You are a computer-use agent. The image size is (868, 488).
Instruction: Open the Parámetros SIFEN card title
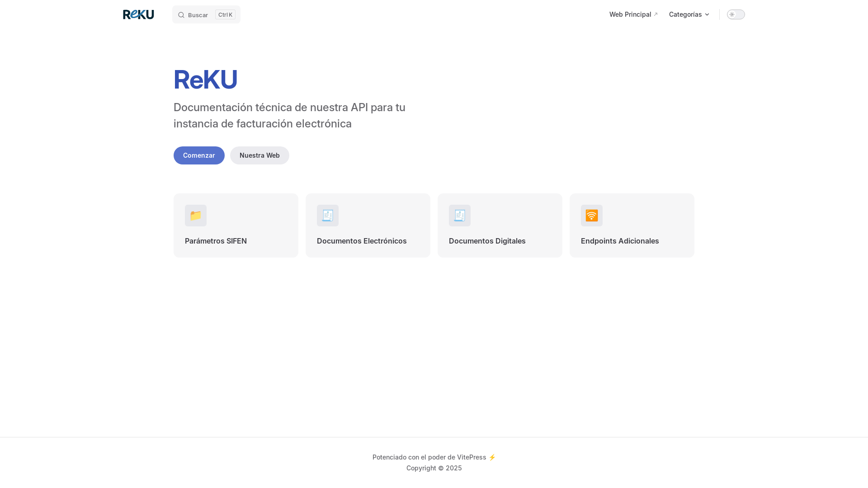coord(216,241)
